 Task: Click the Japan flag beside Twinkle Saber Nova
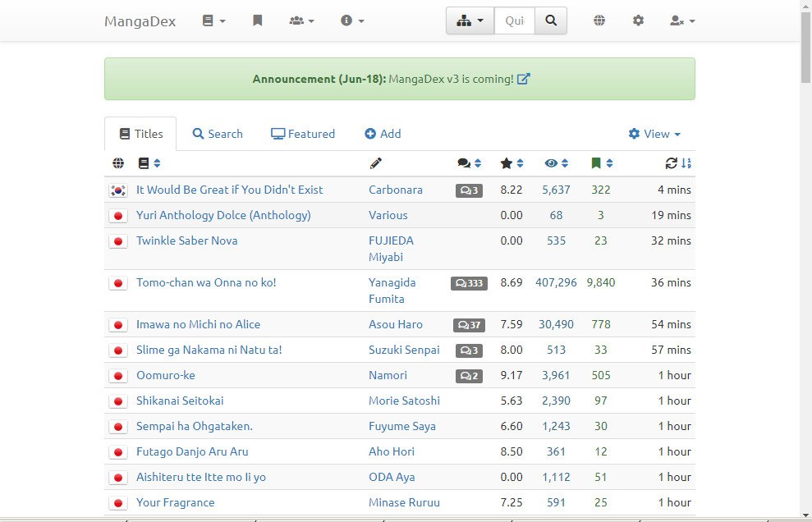click(x=118, y=241)
